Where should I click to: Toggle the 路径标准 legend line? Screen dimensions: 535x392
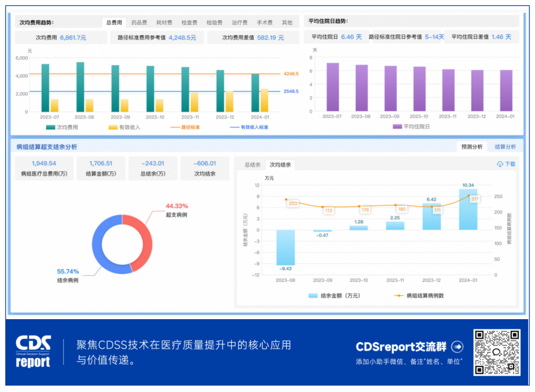(175, 127)
